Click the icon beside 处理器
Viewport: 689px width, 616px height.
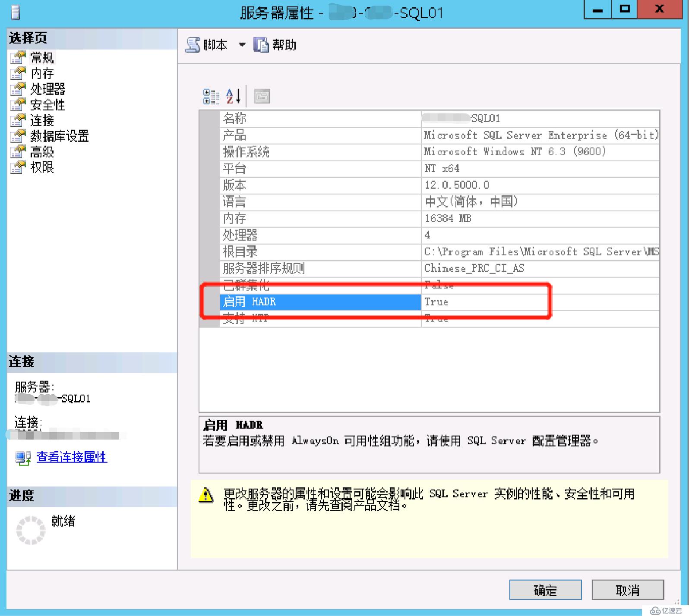18,89
